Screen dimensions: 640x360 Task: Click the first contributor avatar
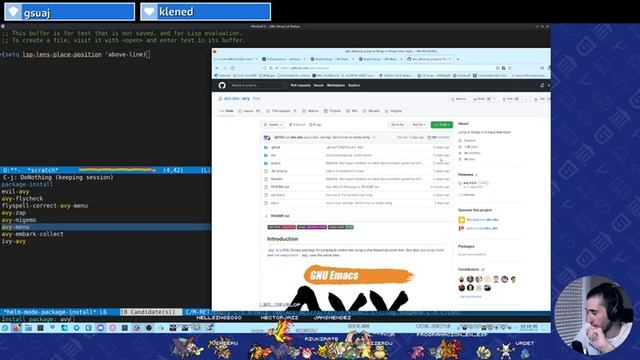click(x=462, y=279)
